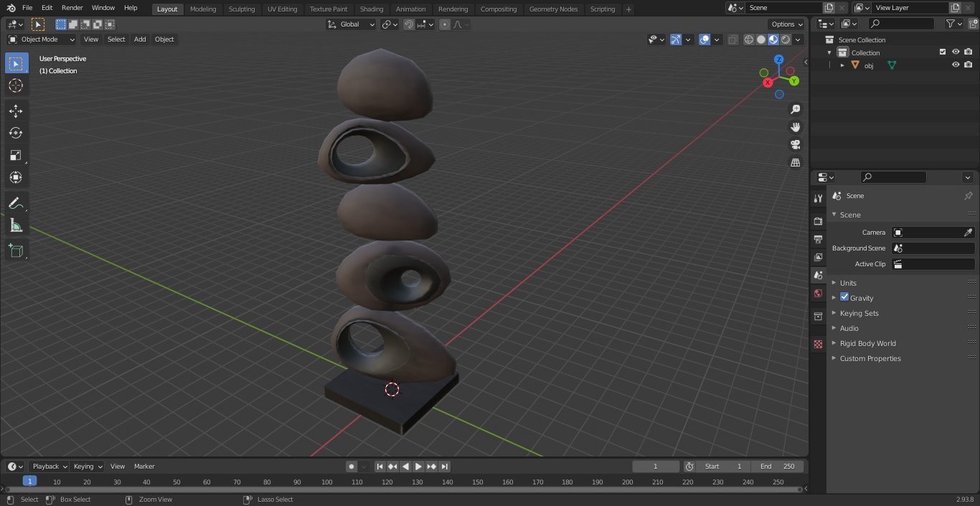Viewport: 980px width, 506px height.
Task: Open the Texture properties tab
Action: [818, 345]
